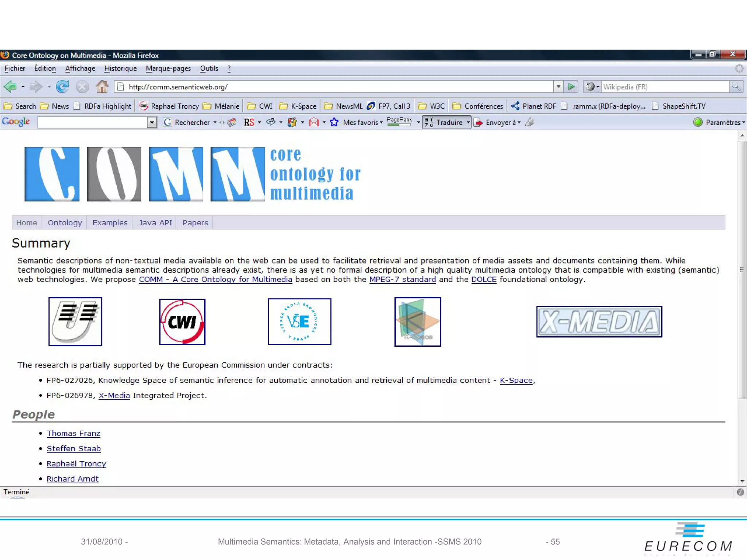
Task: Expand the Mes favoris dropdown arrow
Action: click(x=381, y=122)
